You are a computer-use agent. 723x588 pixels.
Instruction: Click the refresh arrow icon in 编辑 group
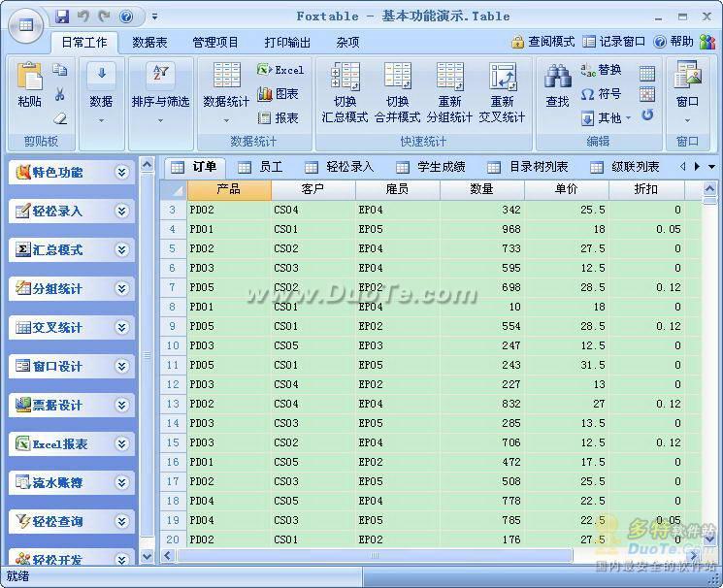647,114
